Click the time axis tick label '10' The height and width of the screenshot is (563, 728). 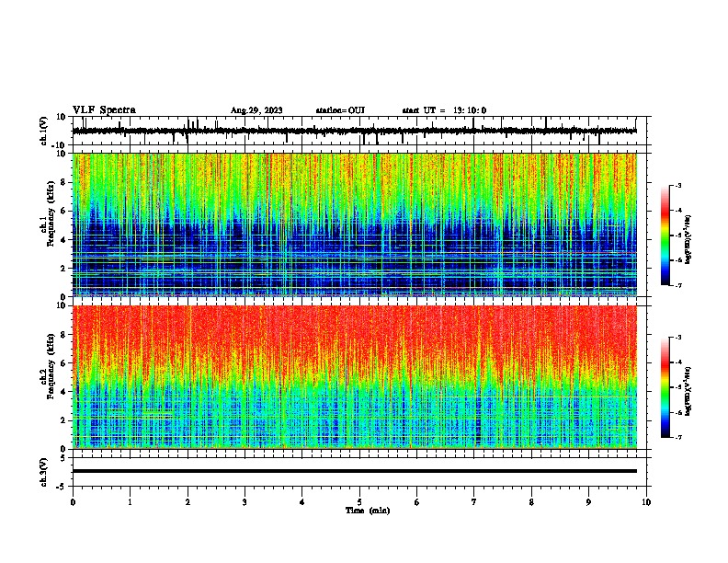point(646,502)
